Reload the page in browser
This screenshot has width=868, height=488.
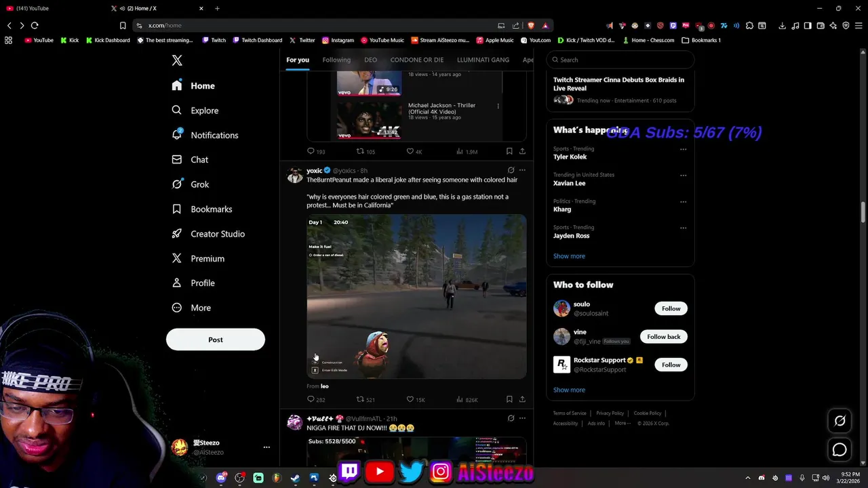[35, 25]
